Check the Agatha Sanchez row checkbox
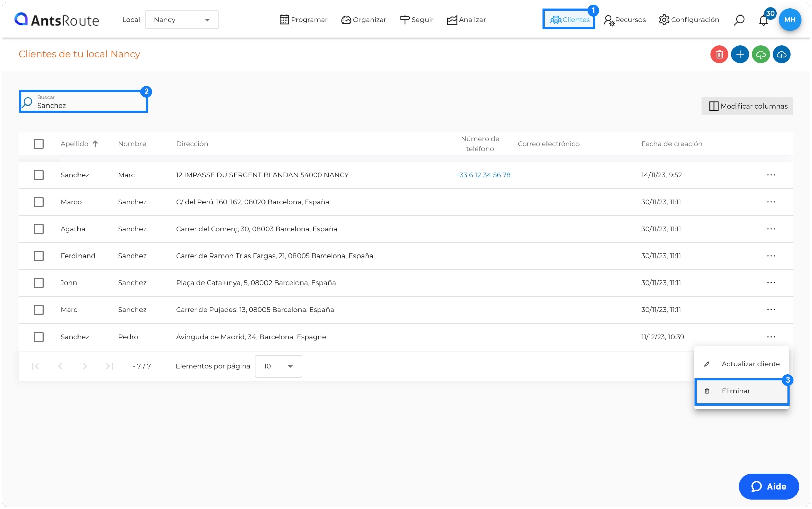 [39, 229]
